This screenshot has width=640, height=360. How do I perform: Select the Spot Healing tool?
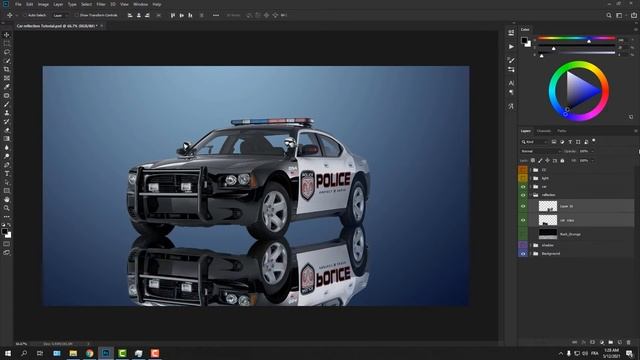[x=7, y=95]
